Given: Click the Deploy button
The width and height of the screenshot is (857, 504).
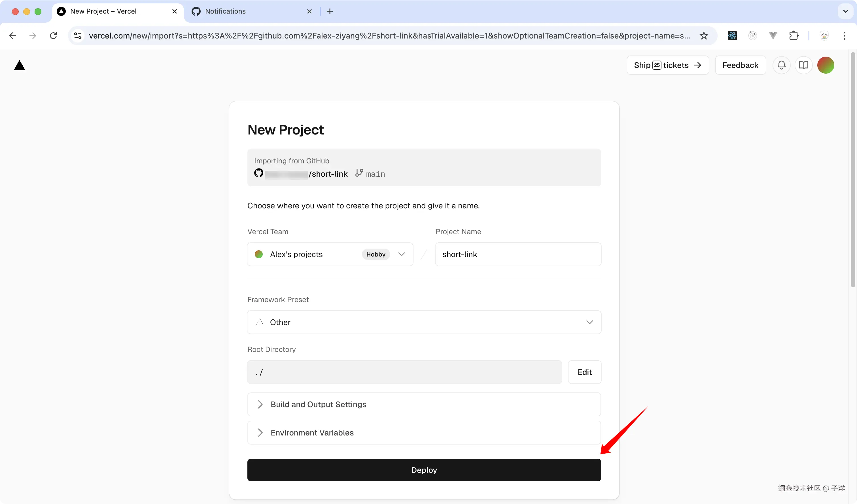Looking at the screenshot, I should coord(424,470).
